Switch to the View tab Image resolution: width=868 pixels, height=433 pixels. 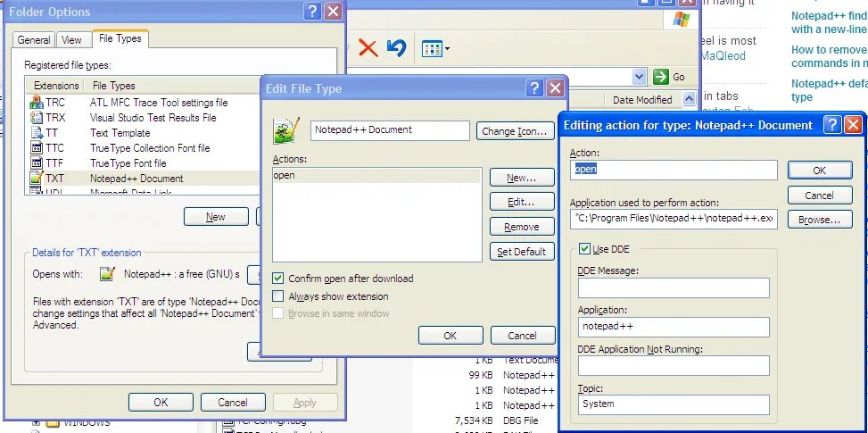(71, 40)
